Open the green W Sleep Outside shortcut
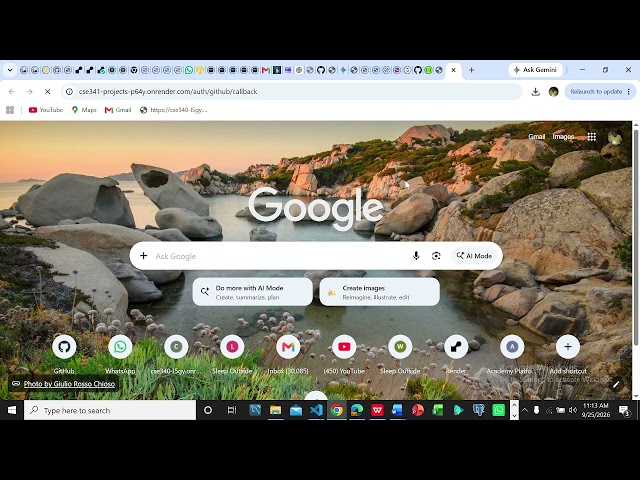The width and height of the screenshot is (640, 480). [x=400, y=347]
